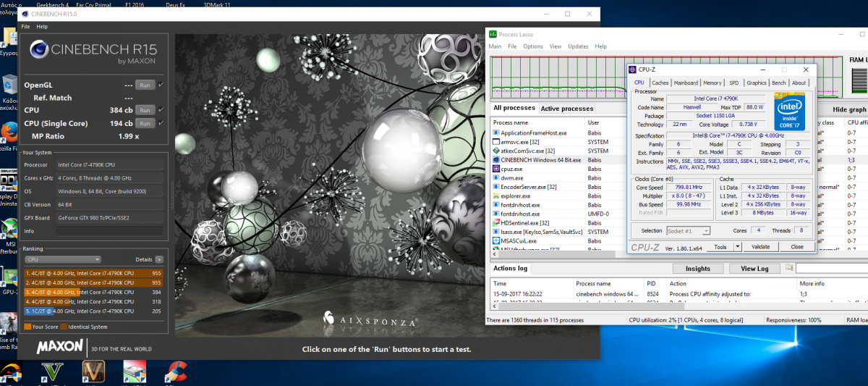Open the Selection Socket #1 combo box
Image resolution: width=868 pixels, height=386 pixels.
point(687,230)
